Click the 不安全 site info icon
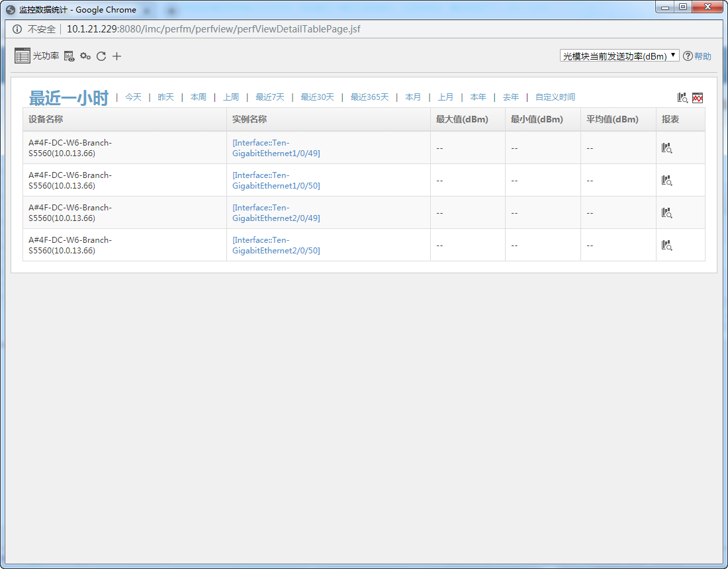Viewport: 728px width, 569px height. point(17,29)
